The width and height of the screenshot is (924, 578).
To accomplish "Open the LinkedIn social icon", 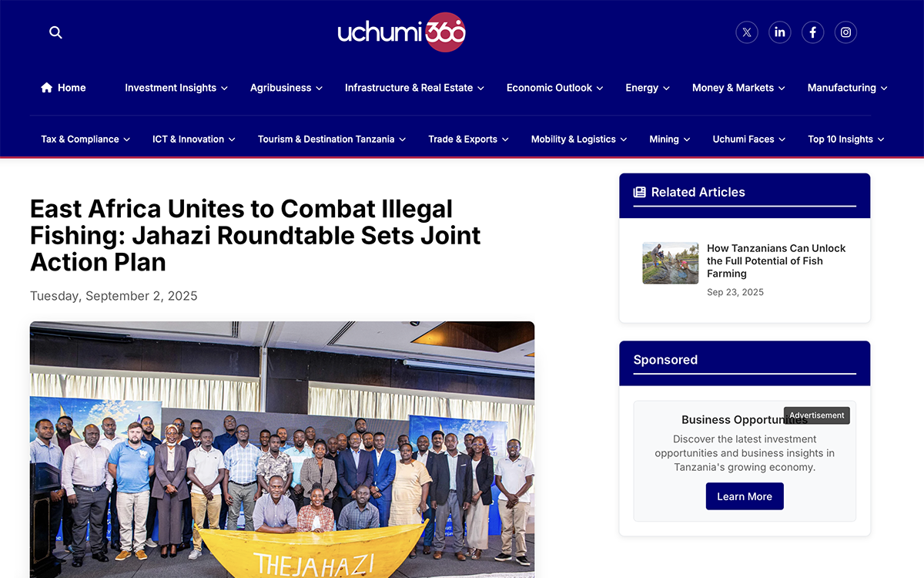I will 780,32.
